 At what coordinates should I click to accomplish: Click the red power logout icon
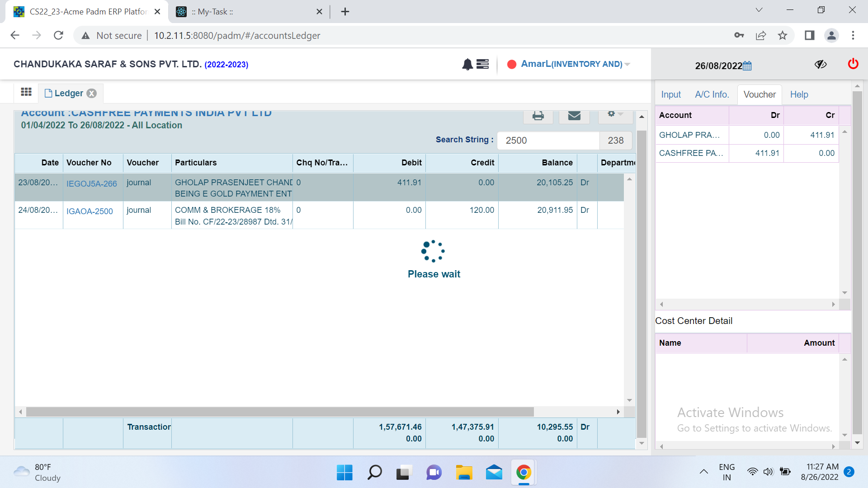(853, 64)
